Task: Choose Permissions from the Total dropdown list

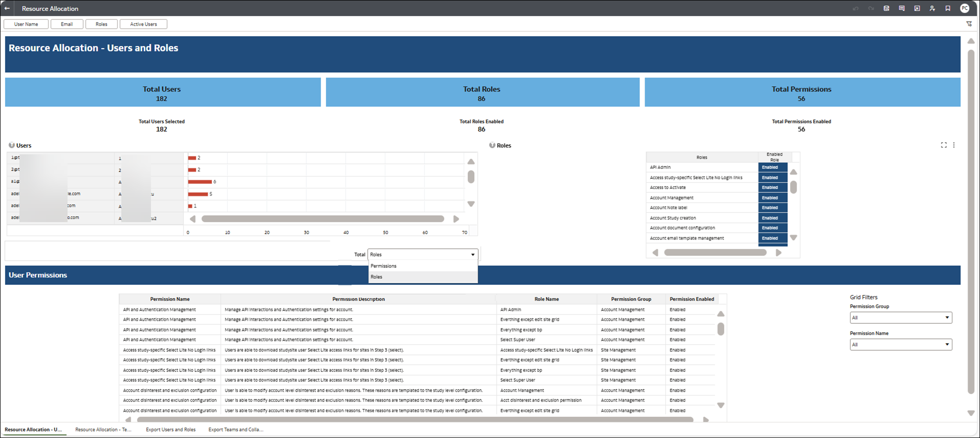Action: tap(423, 266)
